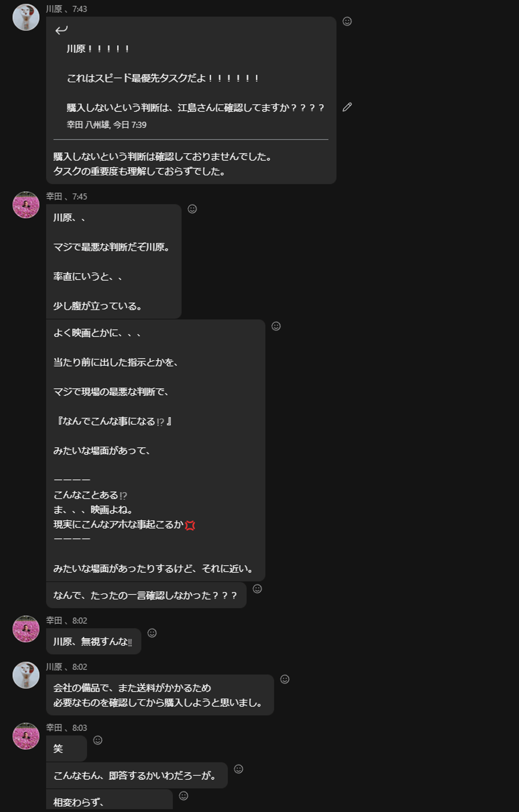Select the '川原、無視すんな' message bubble
This screenshot has height=812, width=519.
[x=93, y=641]
